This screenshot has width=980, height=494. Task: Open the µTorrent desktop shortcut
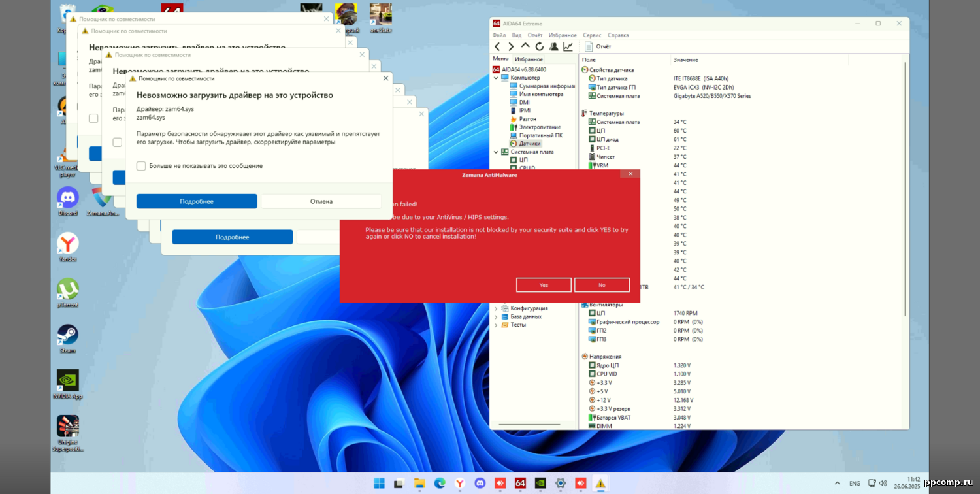(67, 293)
